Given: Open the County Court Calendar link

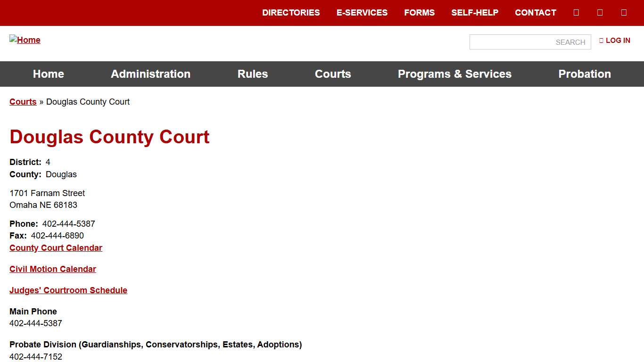Looking at the screenshot, I should tap(56, 247).
